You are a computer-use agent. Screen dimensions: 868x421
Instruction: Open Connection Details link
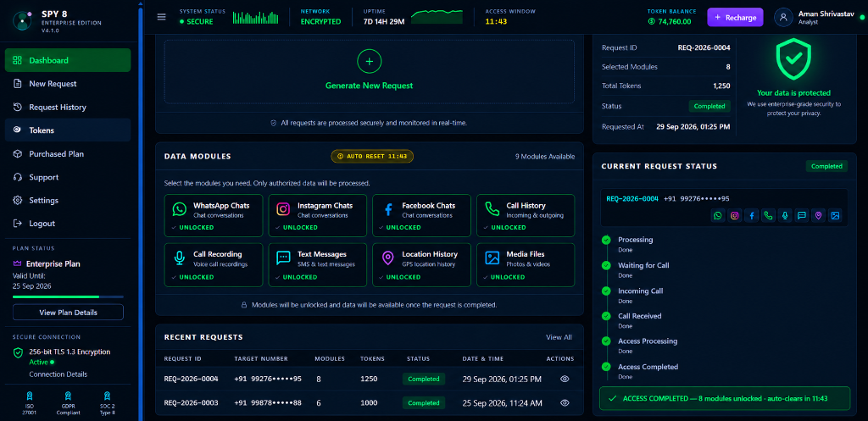(58, 374)
